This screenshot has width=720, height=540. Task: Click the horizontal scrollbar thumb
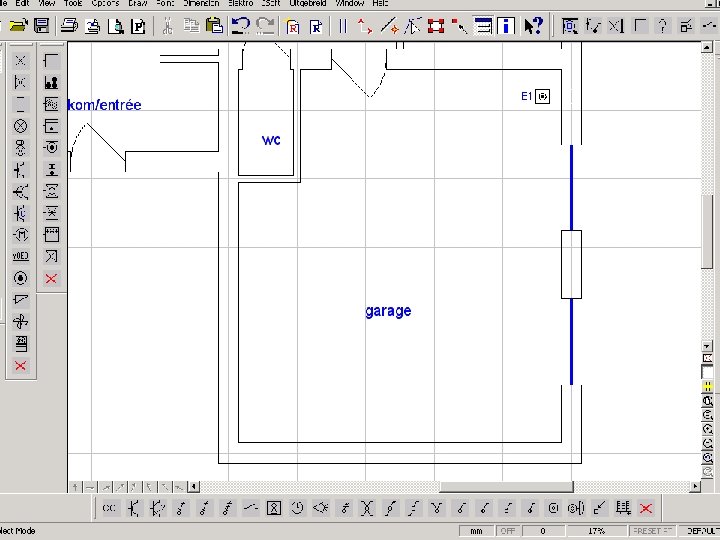click(506, 486)
